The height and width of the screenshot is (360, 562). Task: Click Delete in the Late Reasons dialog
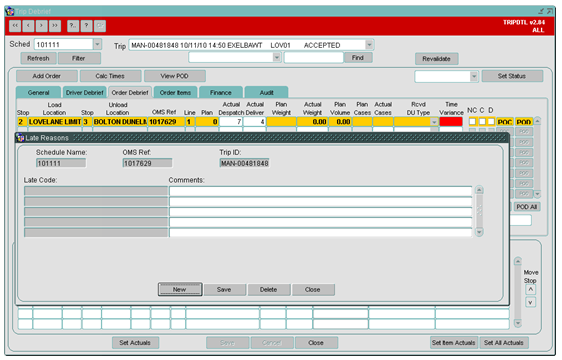(268, 289)
